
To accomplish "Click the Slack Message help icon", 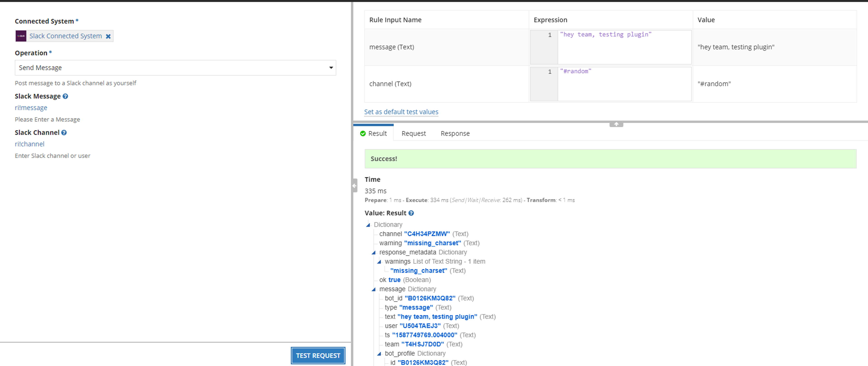I will click(65, 96).
